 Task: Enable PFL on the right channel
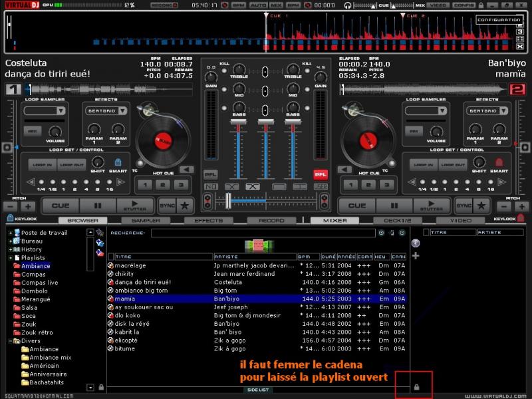[x=321, y=174]
